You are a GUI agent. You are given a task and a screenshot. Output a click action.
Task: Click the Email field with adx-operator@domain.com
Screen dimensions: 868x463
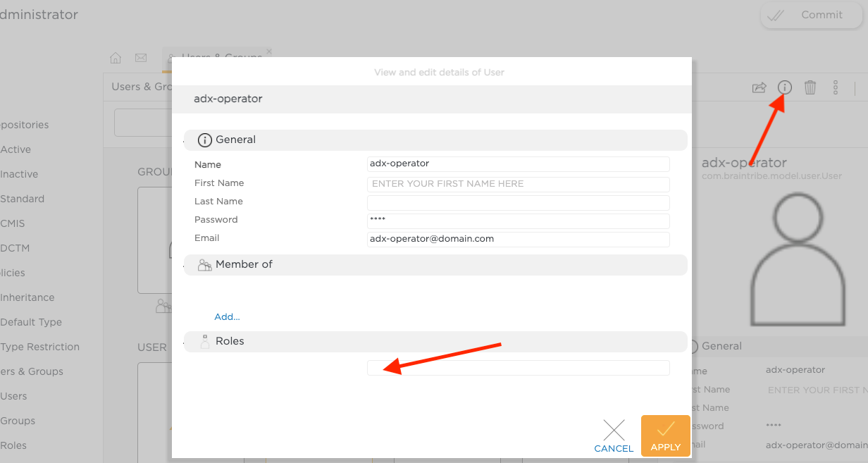click(x=518, y=239)
